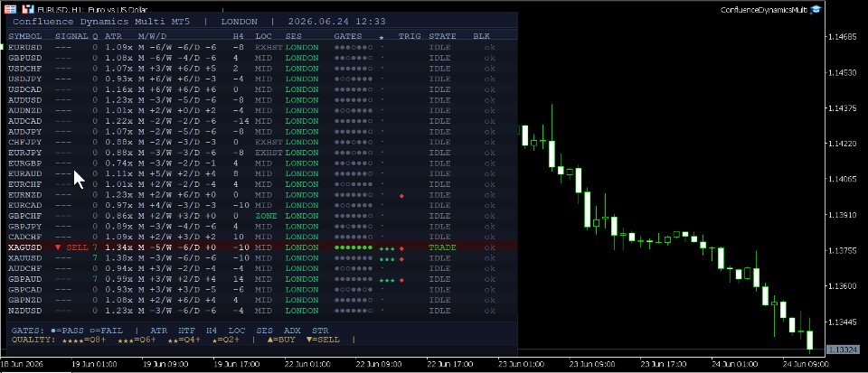Screen dimensions: 868x373
Task: Select the AUDUSD symbol row
Action: click(262, 100)
